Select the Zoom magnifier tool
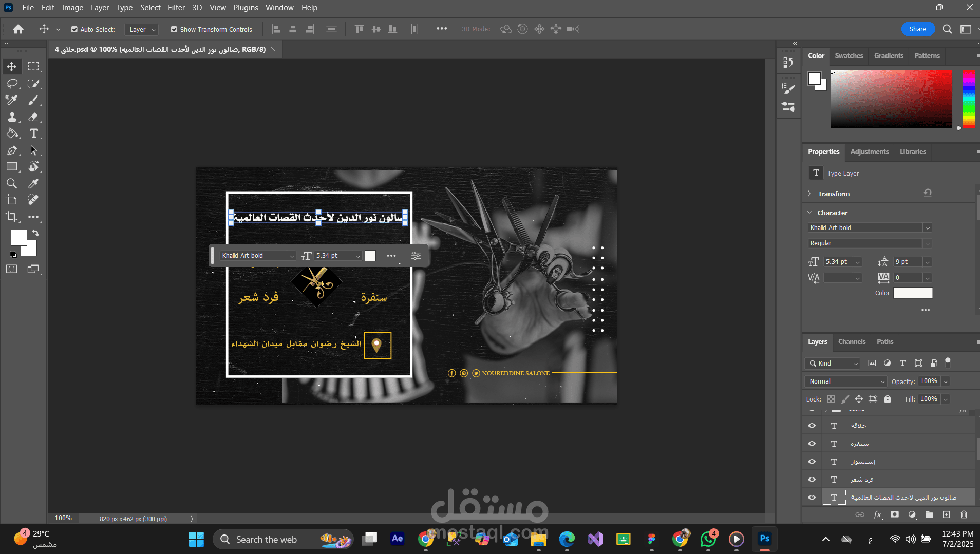Screen dimensions: 980x554 [11, 183]
